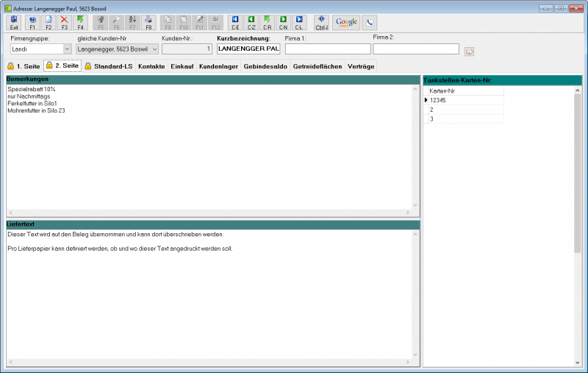Viewport: 588px width, 373px height.
Task: Click the row selector arrow beside 12345
Action: point(426,100)
